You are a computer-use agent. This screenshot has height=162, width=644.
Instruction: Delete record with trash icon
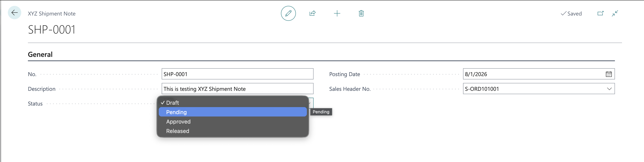pos(361,13)
